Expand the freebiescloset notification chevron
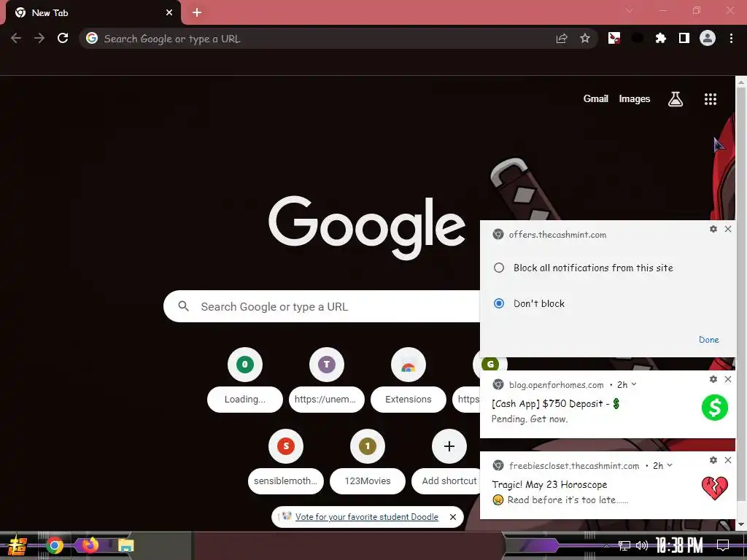The width and height of the screenshot is (747, 560). pos(670,465)
